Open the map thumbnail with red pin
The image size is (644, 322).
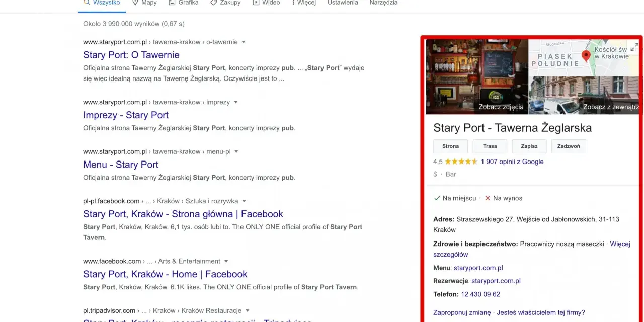(x=584, y=58)
